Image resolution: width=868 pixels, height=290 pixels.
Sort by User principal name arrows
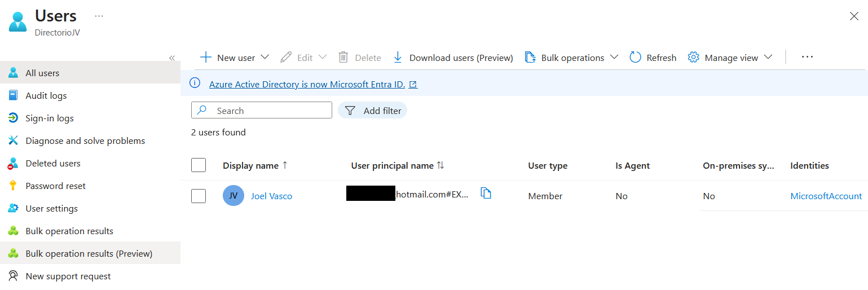[x=440, y=165]
